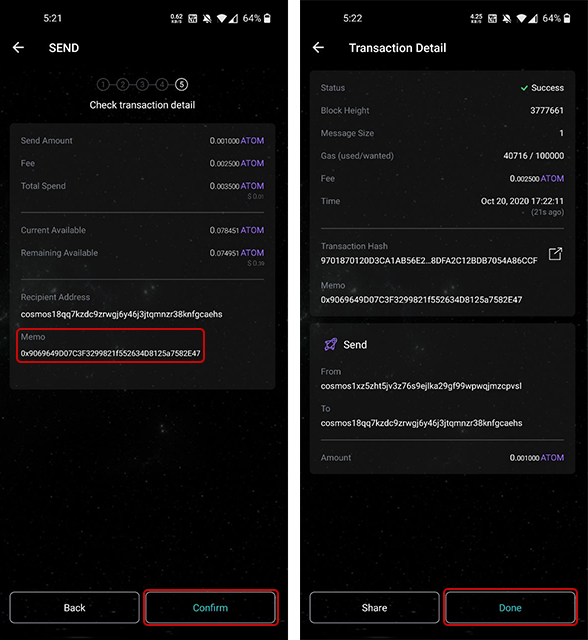
Task: Select step 1 circle indicator
Action: click(x=103, y=84)
